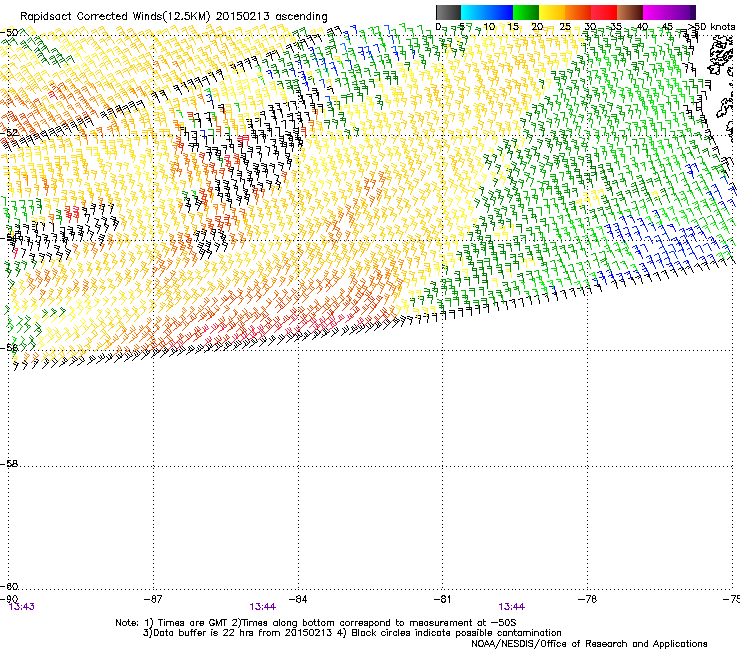This screenshot has height=650, width=740.
Task: Click the '40' legend scale label
Action: 642,27
